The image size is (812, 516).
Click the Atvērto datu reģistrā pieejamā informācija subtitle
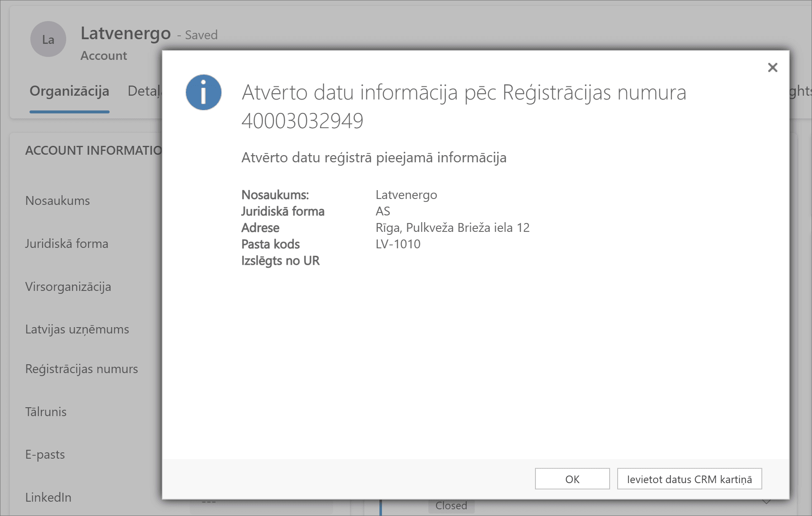(x=374, y=158)
